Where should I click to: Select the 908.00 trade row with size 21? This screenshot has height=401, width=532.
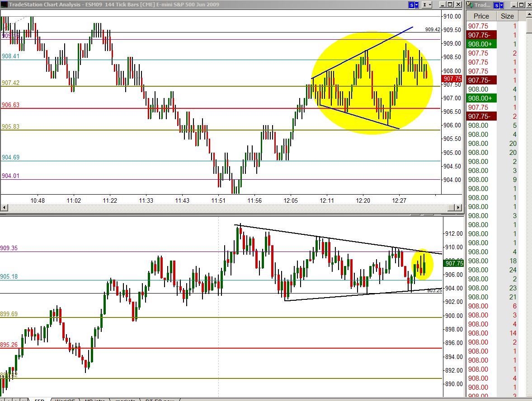[492, 297]
